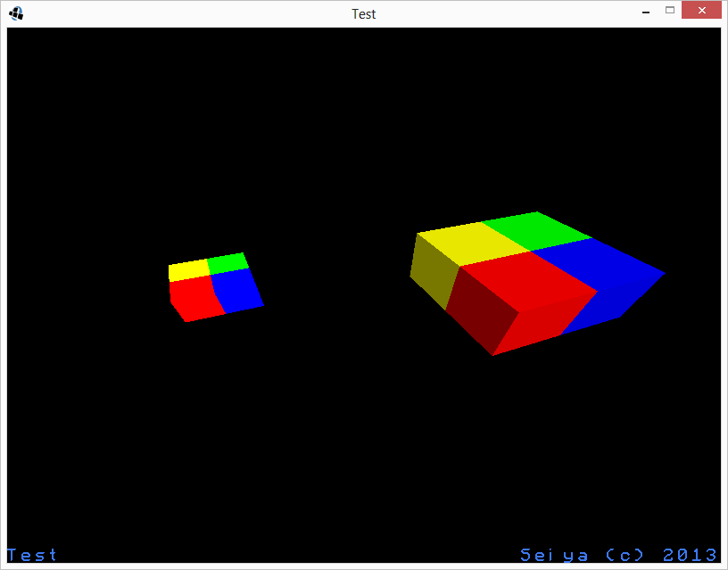Click the window title "Test" in the title bar
This screenshot has height=570, width=728.
click(x=363, y=14)
